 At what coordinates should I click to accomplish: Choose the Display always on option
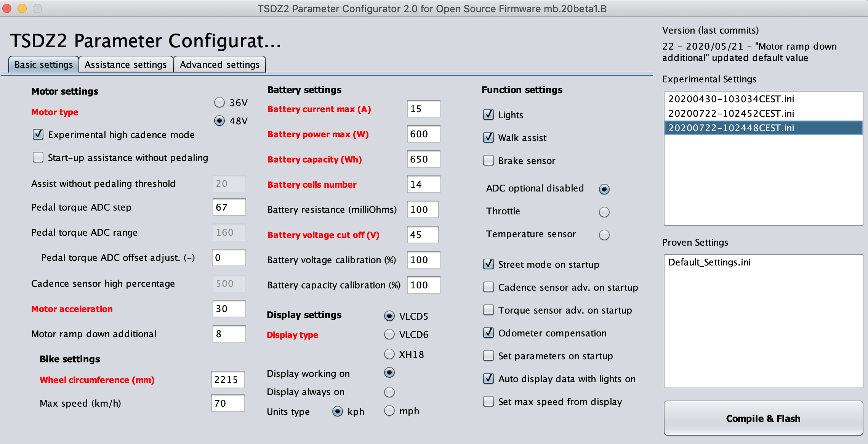click(389, 392)
